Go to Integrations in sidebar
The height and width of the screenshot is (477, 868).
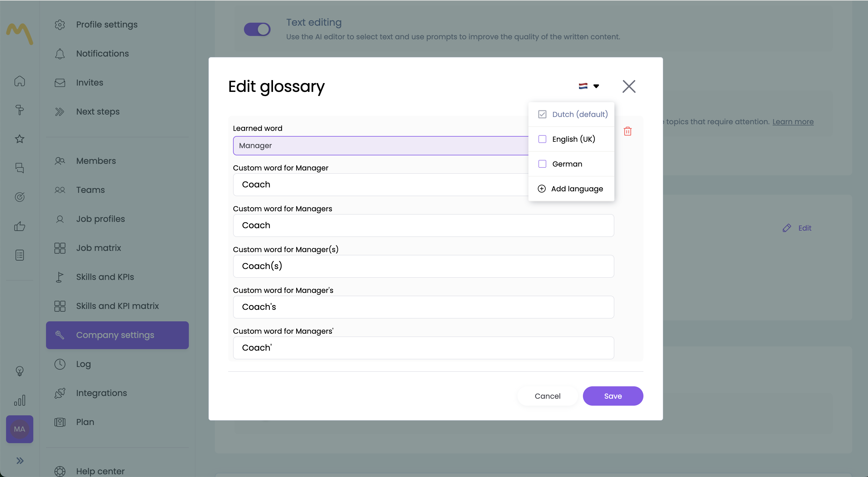pos(101,393)
